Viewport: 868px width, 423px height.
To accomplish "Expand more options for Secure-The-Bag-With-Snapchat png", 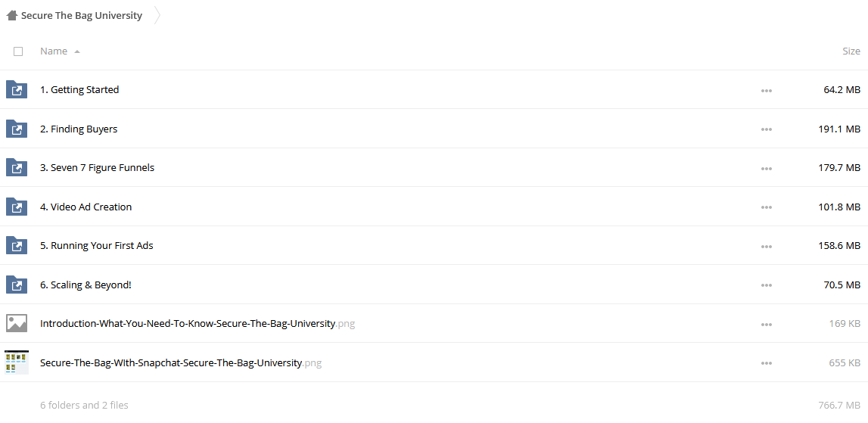I will click(766, 363).
